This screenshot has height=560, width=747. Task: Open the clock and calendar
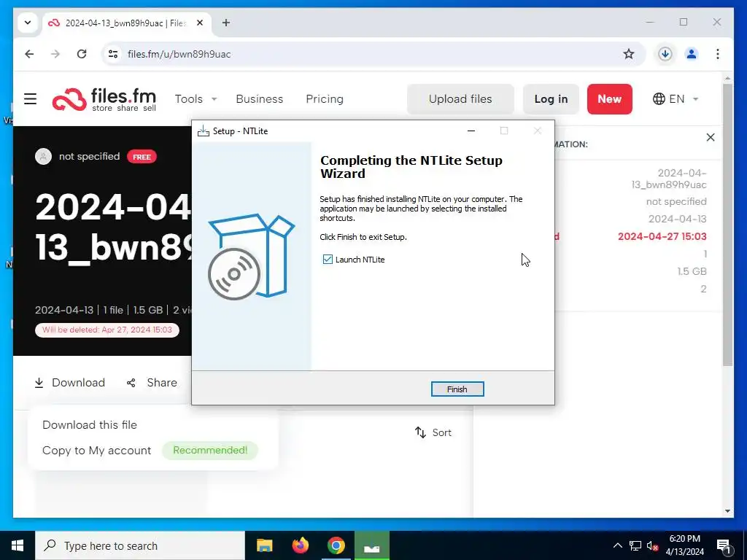point(684,545)
